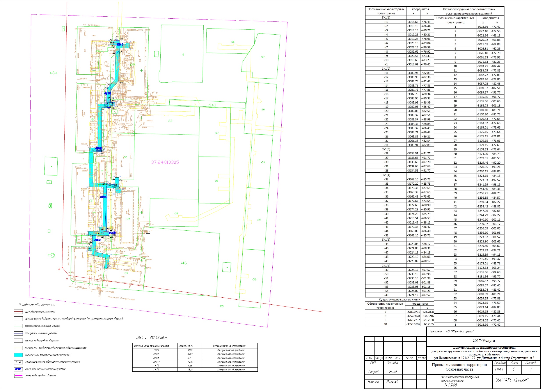545x392 pixels.
Task: Click the red line point number '9' on the map
Action: [67, 279]
